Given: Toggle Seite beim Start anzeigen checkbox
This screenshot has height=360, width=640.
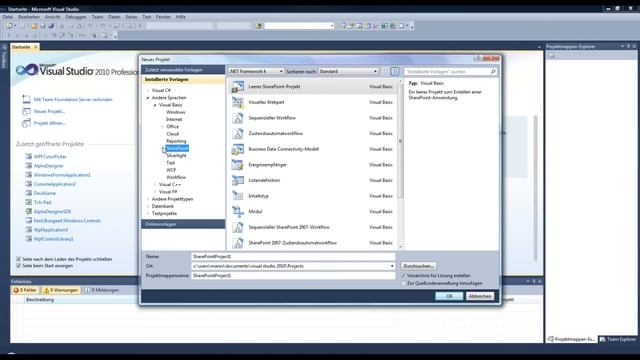Looking at the screenshot, I should [18, 266].
